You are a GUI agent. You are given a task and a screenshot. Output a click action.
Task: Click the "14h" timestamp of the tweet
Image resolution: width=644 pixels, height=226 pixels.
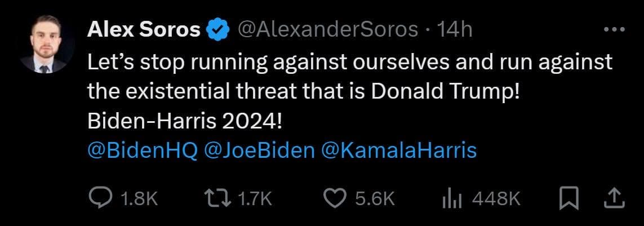[x=455, y=30]
